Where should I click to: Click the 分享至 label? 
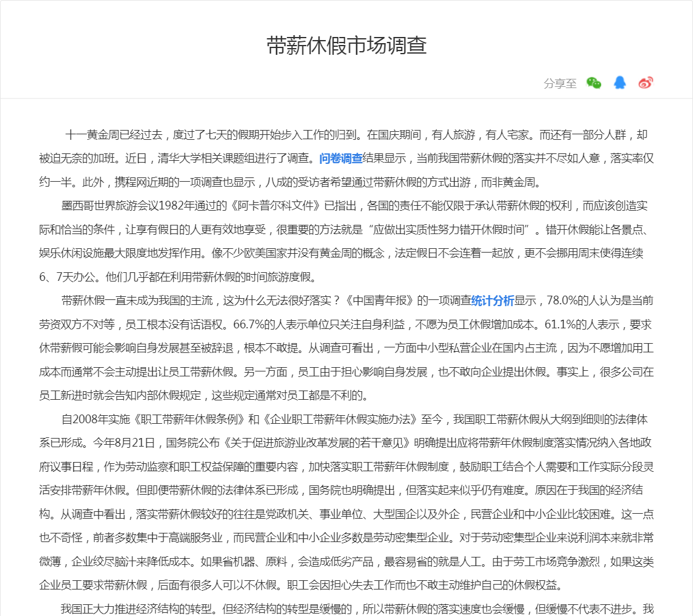[x=560, y=83]
